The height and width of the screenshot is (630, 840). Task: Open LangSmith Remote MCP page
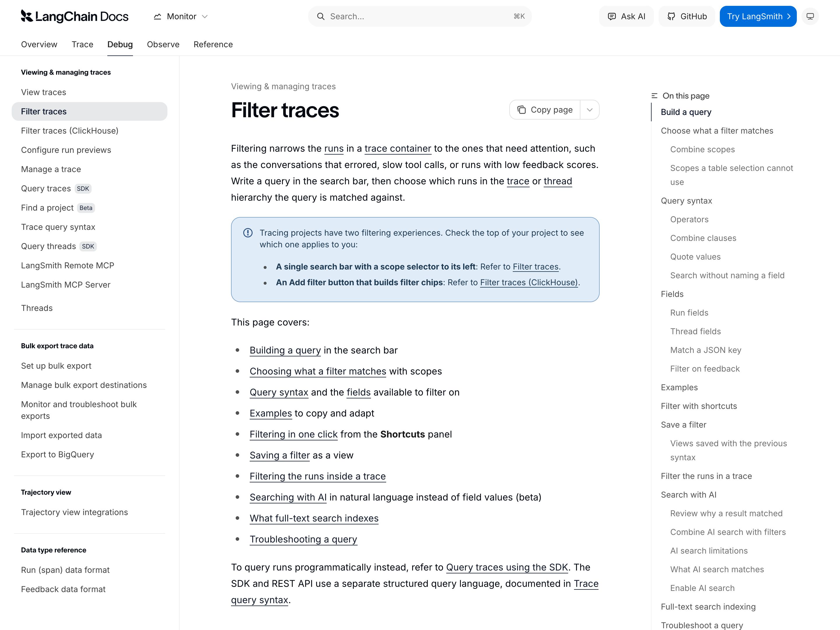coord(89,265)
